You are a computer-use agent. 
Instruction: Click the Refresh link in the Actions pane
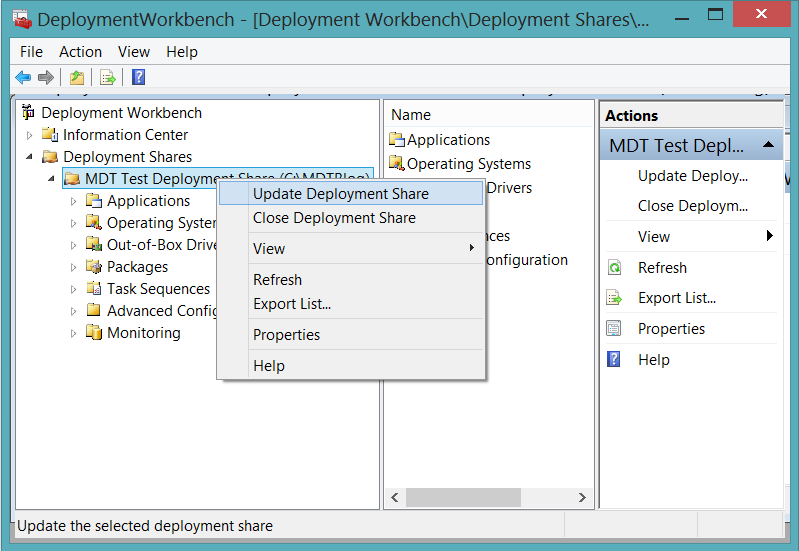pyautogui.click(x=662, y=268)
